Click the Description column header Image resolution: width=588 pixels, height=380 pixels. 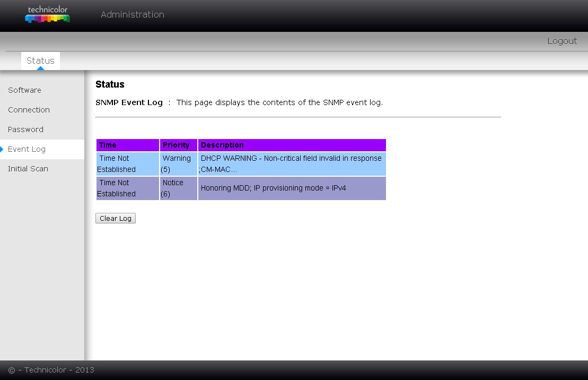(292, 145)
